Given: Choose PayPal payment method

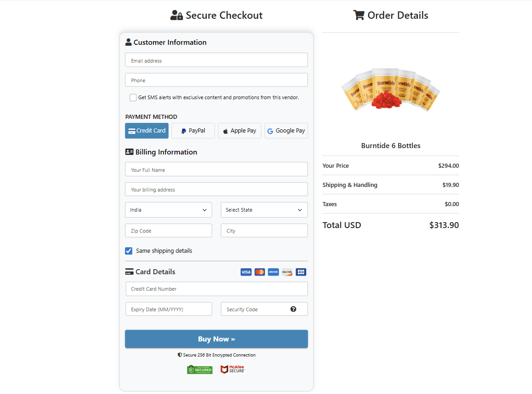Looking at the screenshot, I should tap(194, 131).
